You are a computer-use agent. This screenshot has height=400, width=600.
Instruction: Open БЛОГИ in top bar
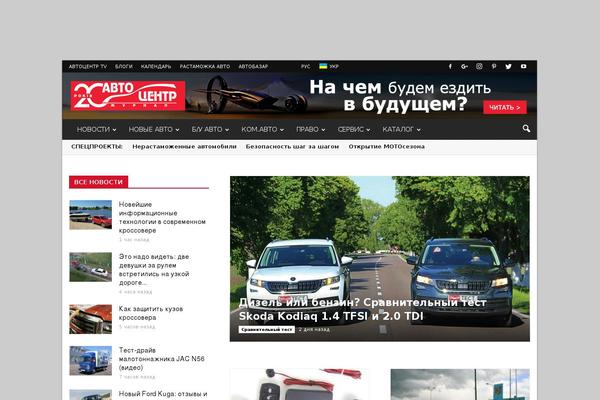(124, 67)
